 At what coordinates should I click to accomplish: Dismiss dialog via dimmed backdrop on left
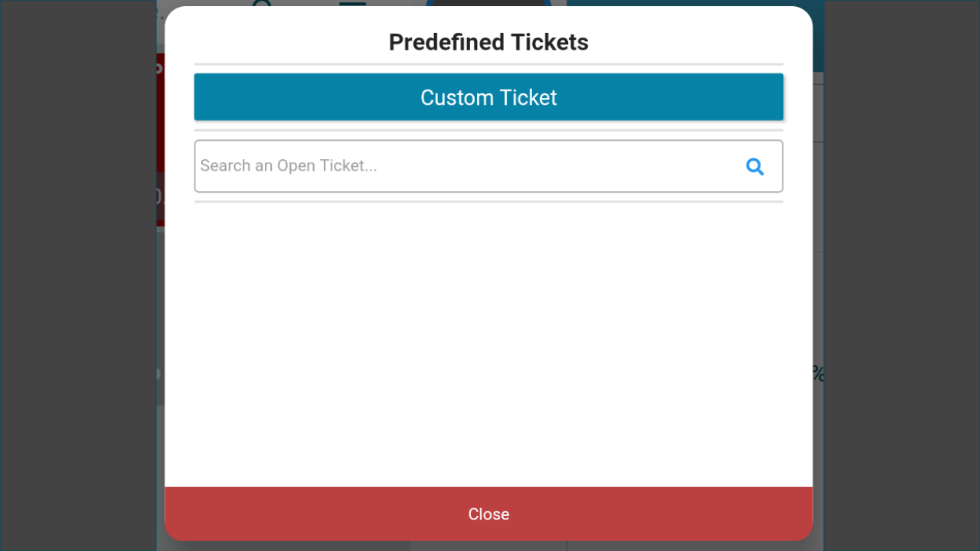(78, 275)
